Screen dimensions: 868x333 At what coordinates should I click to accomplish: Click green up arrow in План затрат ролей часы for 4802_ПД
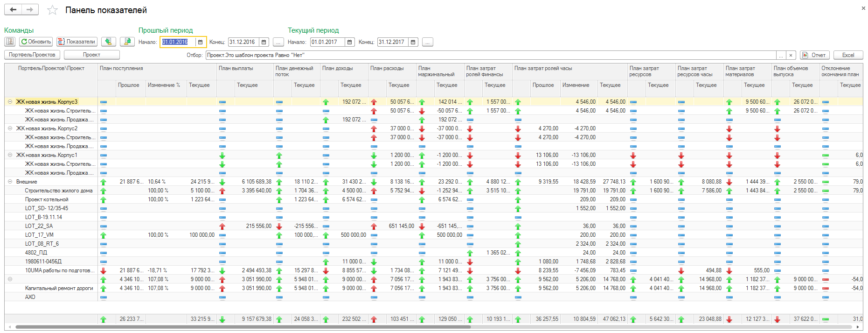tap(518, 253)
